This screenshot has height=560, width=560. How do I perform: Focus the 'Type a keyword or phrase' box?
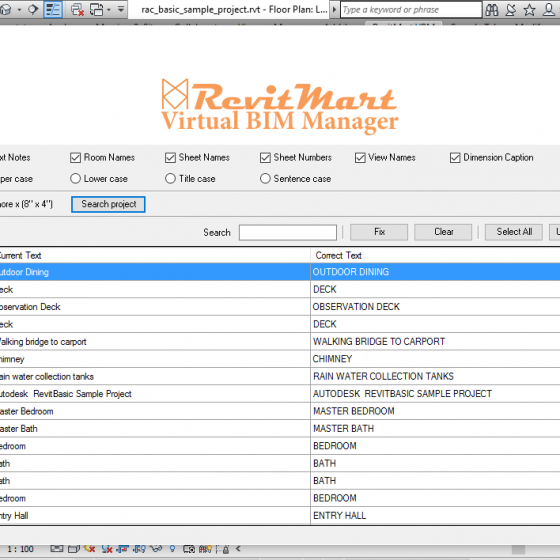[x=411, y=10]
